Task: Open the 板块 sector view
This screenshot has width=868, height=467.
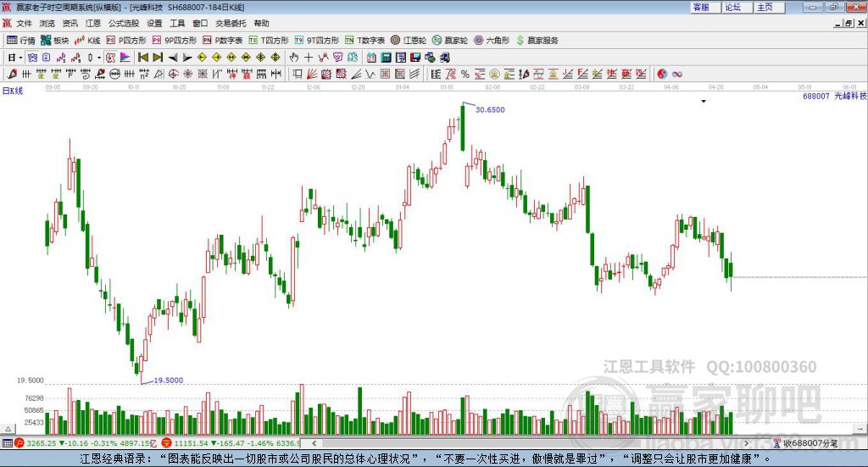Action: [x=55, y=41]
